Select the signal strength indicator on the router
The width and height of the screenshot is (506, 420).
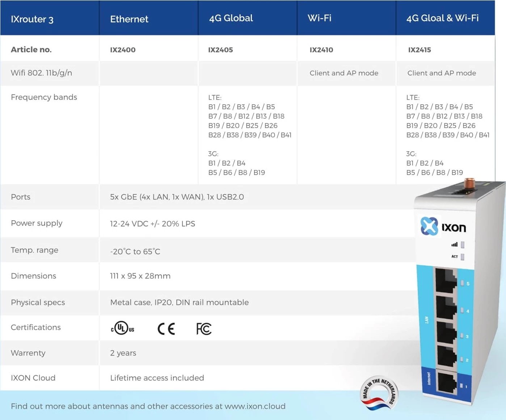tap(455, 244)
